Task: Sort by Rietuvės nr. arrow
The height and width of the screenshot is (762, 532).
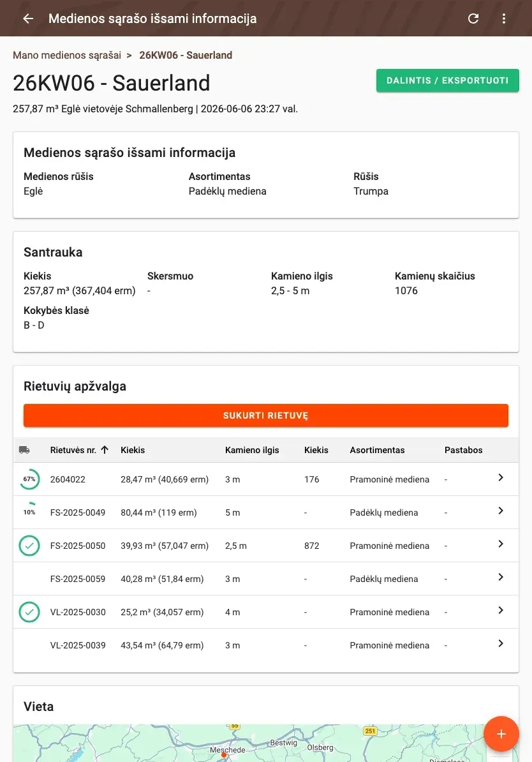Action: [x=105, y=450]
